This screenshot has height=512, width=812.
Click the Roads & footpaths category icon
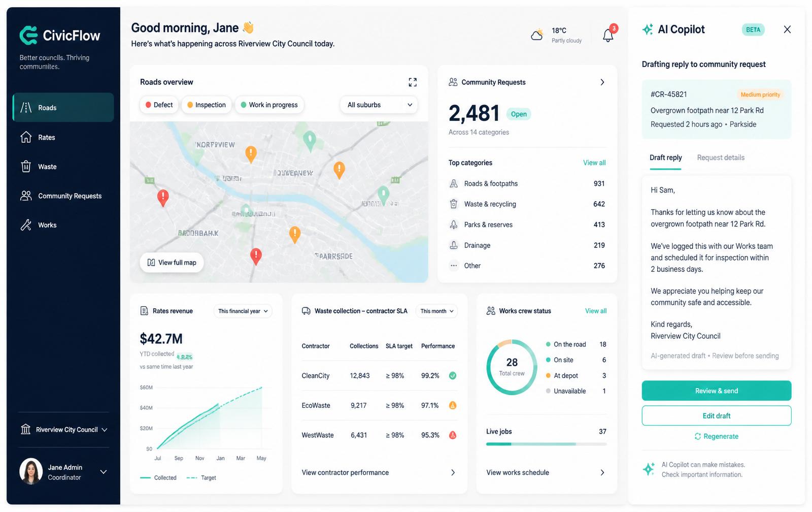click(454, 183)
